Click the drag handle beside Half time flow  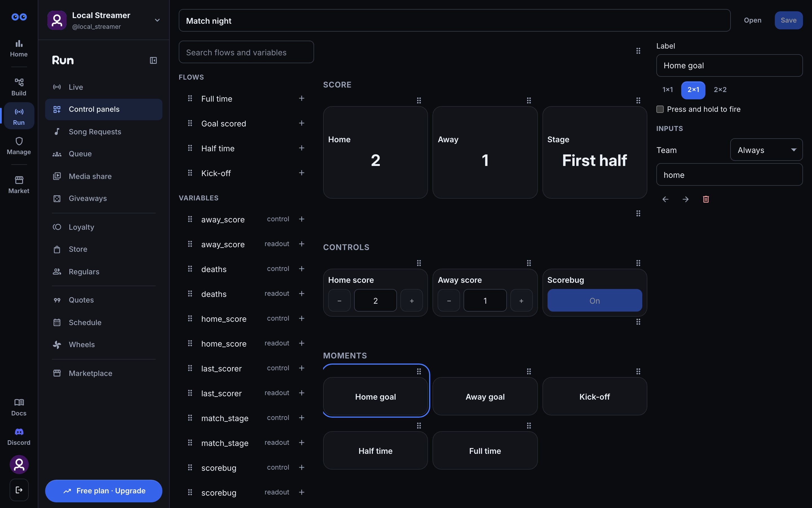pos(190,148)
